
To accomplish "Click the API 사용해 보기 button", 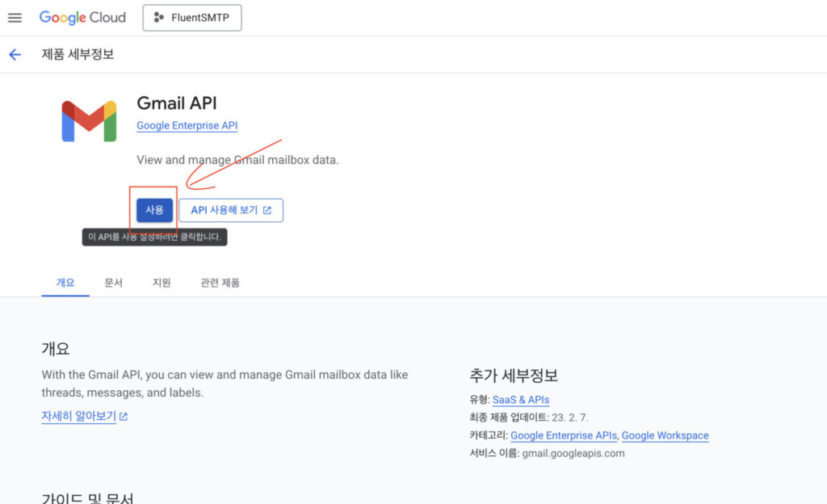I will coord(231,210).
